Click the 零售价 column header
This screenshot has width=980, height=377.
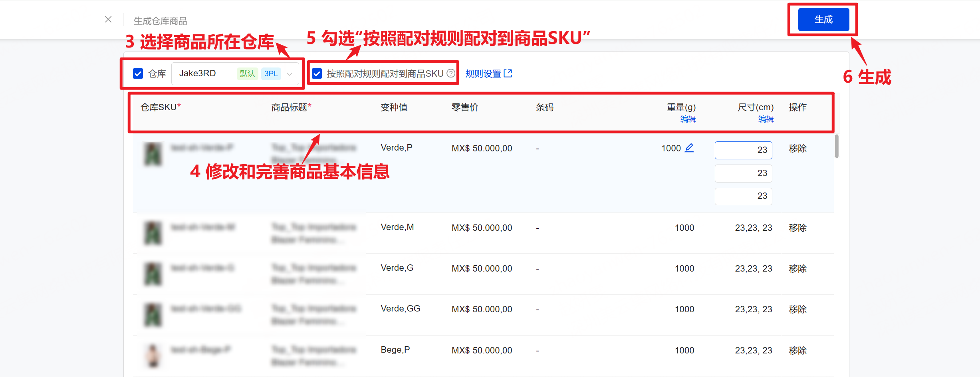465,107
